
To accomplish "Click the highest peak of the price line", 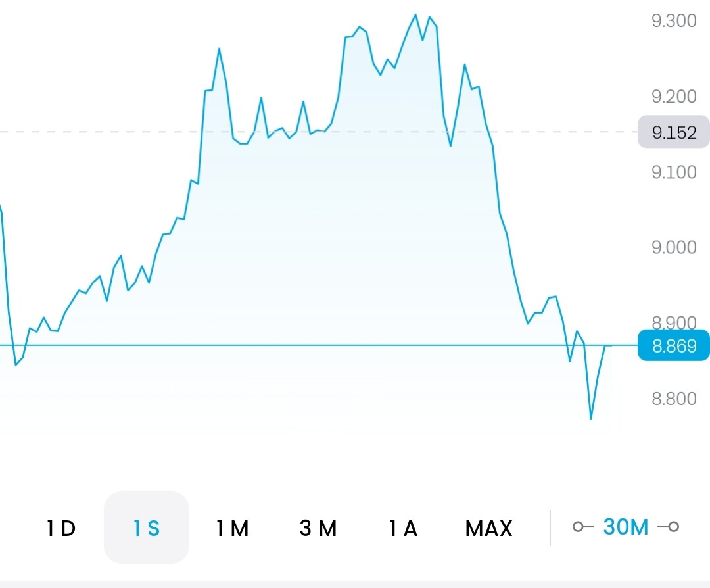I will [415, 14].
